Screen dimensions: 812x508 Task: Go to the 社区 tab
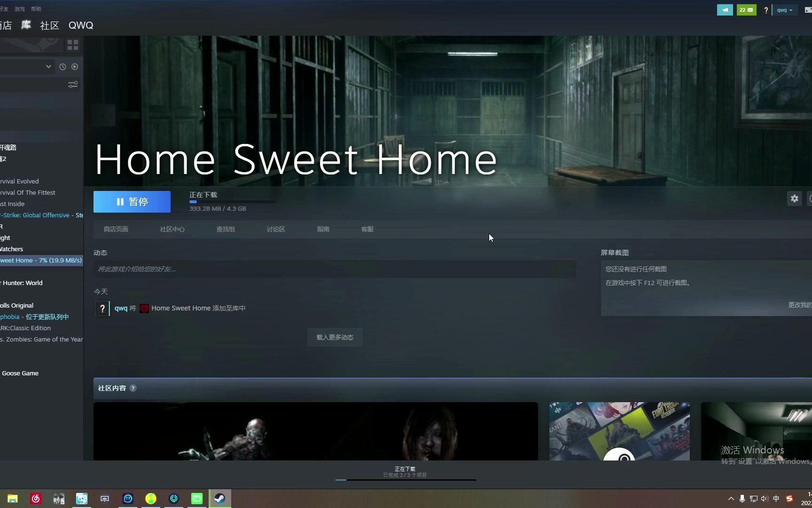(49, 25)
